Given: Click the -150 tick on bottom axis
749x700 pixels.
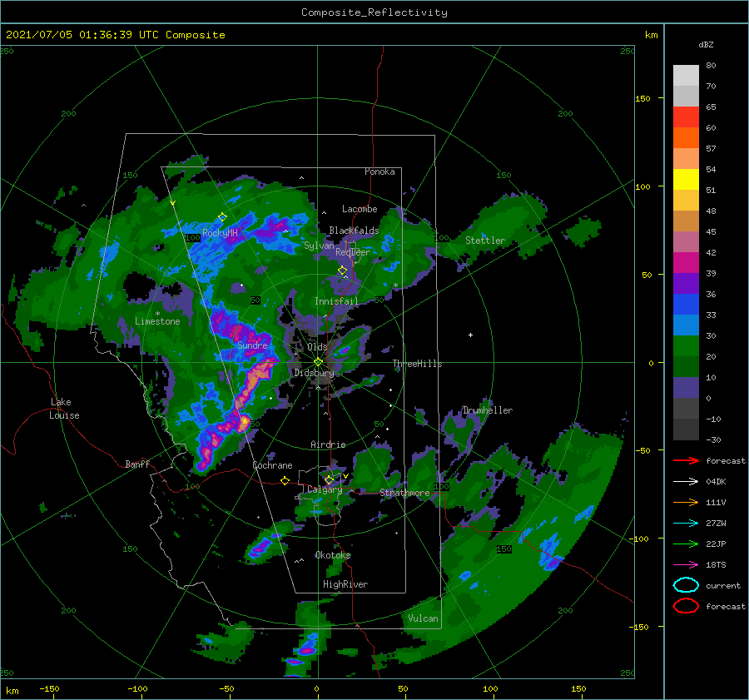Looking at the screenshot, I should tap(49, 688).
